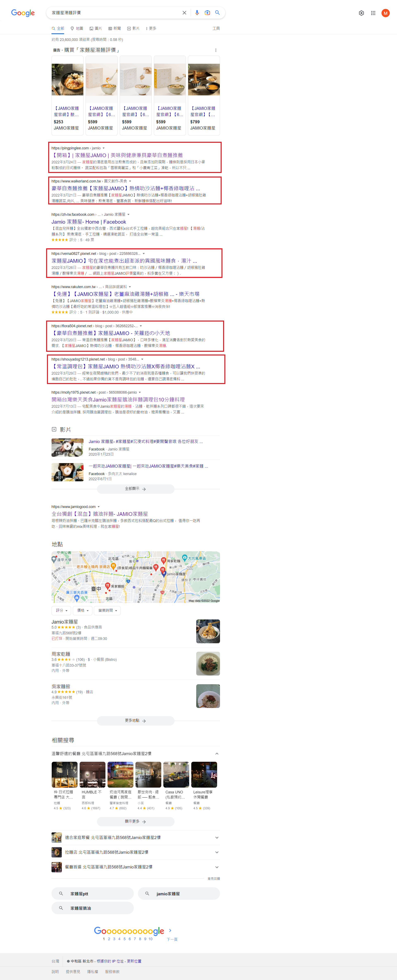Open the ad options three-dot menu
The width and height of the screenshot is (397, 980).
point(216,50)
